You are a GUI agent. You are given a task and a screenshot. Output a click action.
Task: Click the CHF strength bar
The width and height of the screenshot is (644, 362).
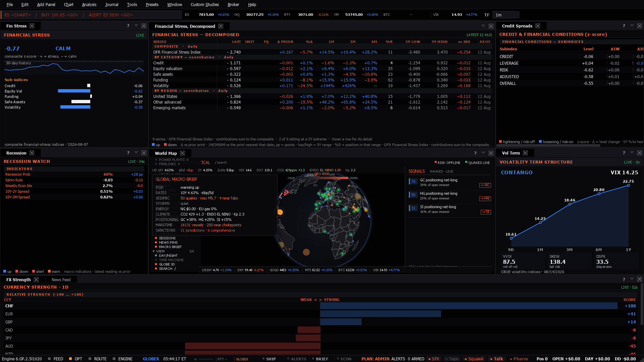pos(469,306)
